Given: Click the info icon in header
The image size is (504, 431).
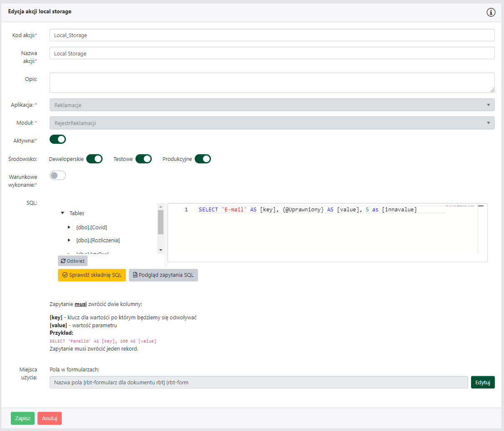Looking at the screenshot, I should [x=491, y=12].
